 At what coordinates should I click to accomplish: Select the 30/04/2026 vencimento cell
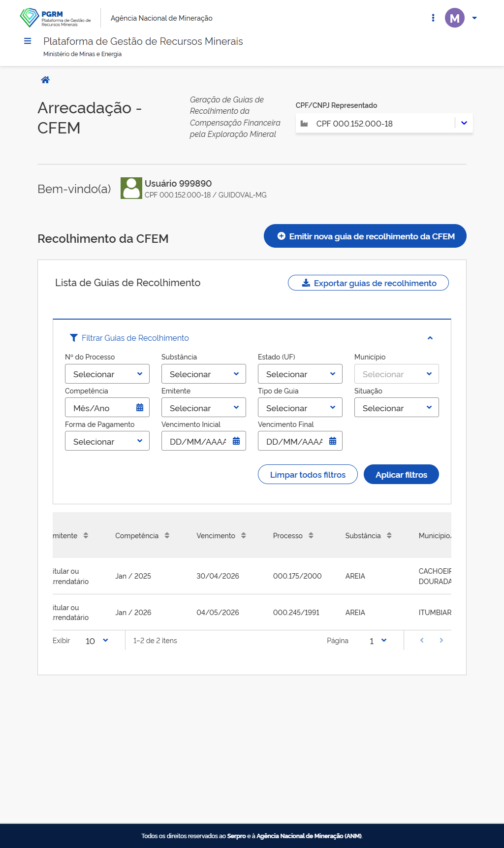(218, 576)
